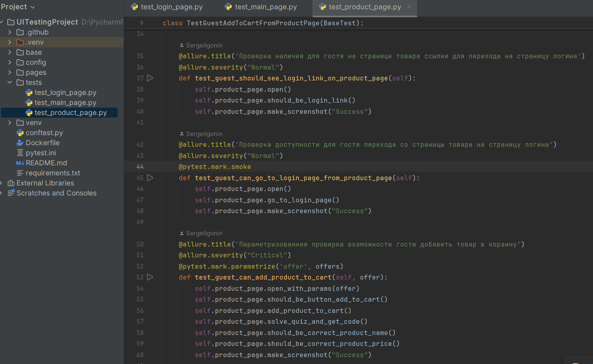
Task: Click the should_be_login_link() call
Action: pos(311,100)
